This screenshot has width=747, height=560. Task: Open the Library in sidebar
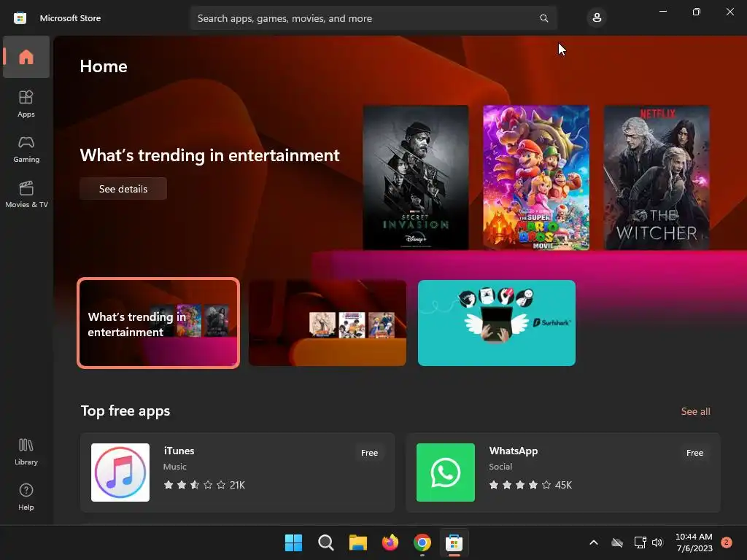pyautogui.click(x=26, y=451)
